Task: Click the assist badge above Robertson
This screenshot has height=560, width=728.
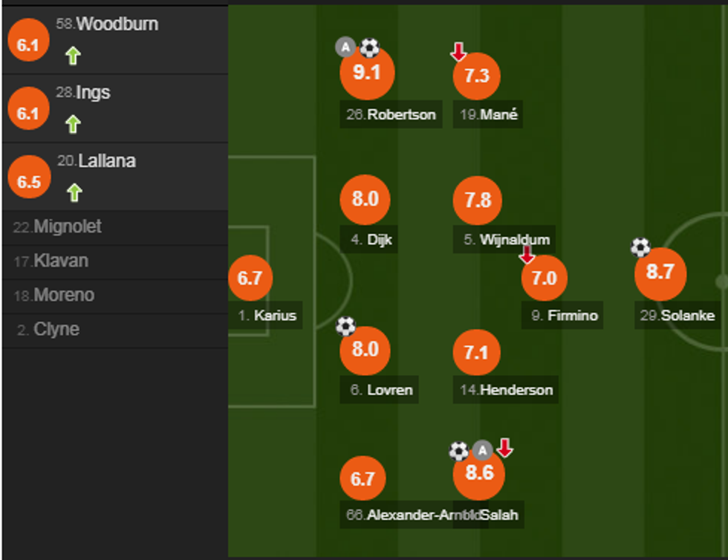Action: pos(345,48)
